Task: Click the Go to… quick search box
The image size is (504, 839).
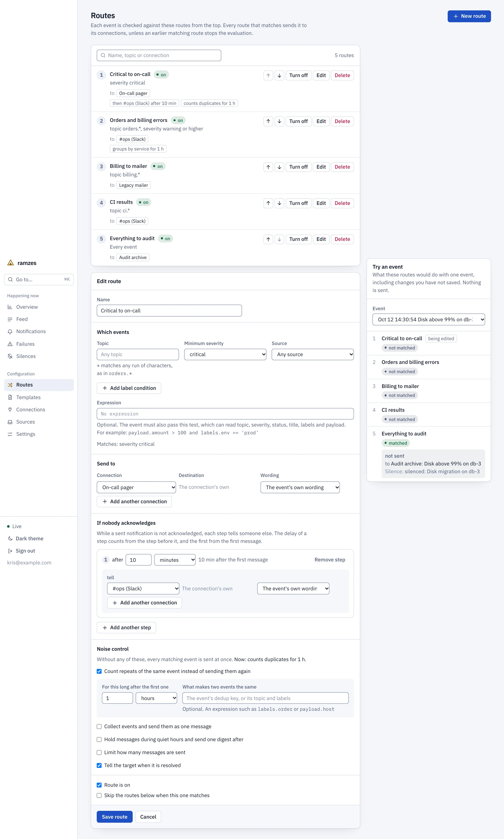Action: pos(39,279)
